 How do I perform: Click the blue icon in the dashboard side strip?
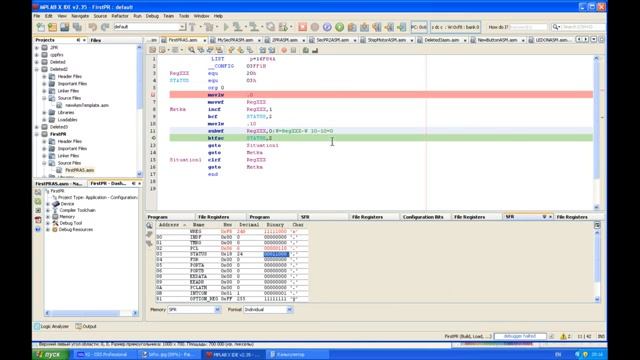38,229
